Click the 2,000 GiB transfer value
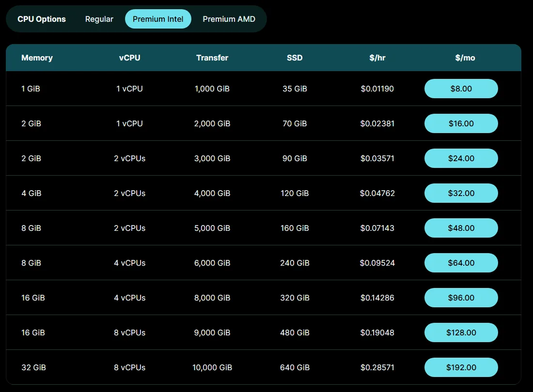The height and width of the screenshot is (392, 533). click(x=212, y=123)
